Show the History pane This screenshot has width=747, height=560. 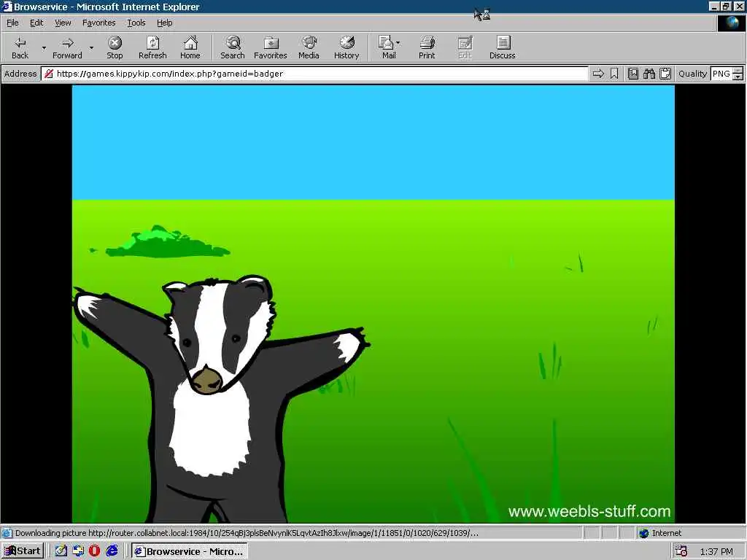347,47
